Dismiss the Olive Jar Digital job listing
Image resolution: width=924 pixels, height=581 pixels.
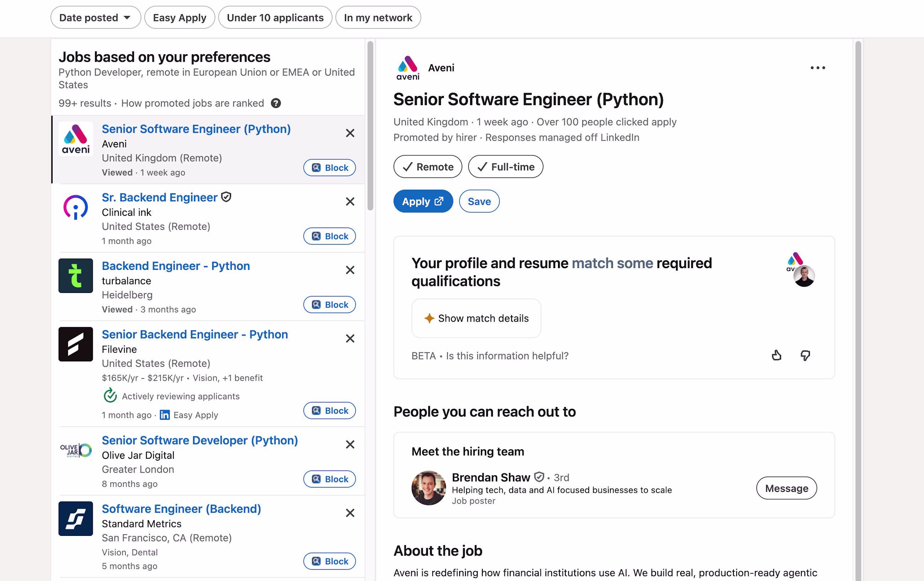tap(350, 445)
